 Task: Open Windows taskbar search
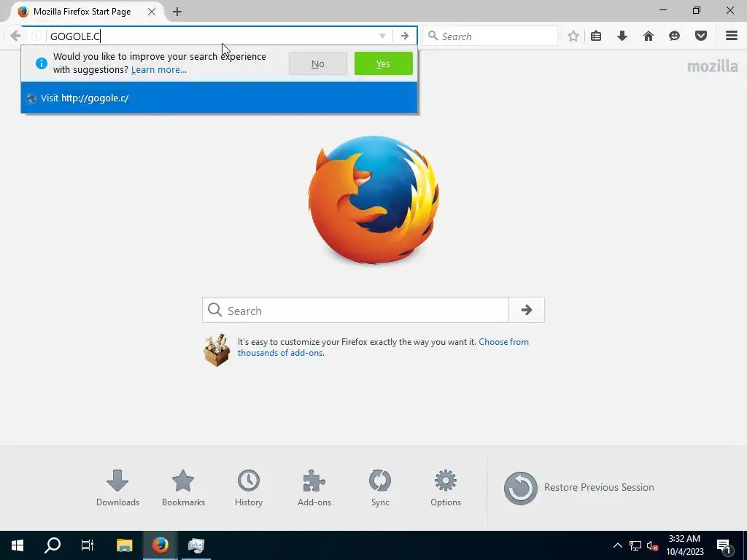tap(53, 545)
